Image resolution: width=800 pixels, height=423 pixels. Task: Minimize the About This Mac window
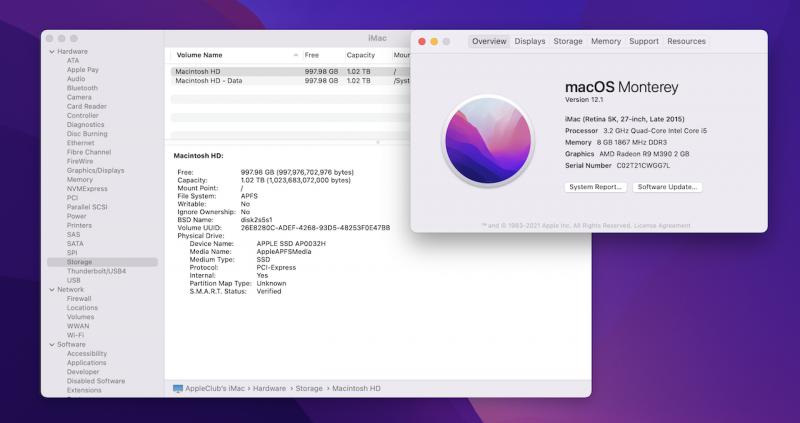pyautogui.click(x=434, y=41)
